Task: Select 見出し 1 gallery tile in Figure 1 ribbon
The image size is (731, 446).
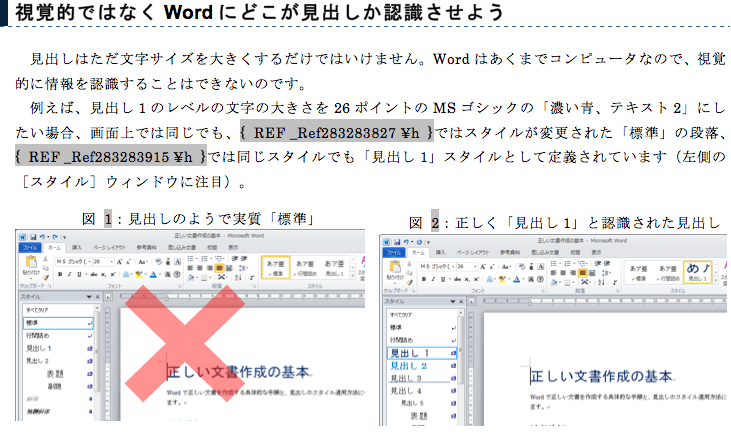Action: click(334, 268)
